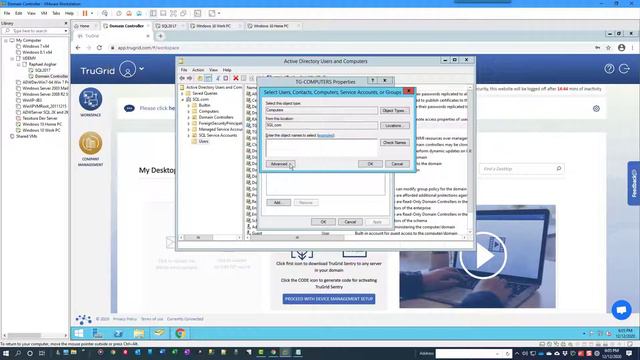Click the guest VM Start button
This screenshot has width=640, height=360.
point(79,333)
